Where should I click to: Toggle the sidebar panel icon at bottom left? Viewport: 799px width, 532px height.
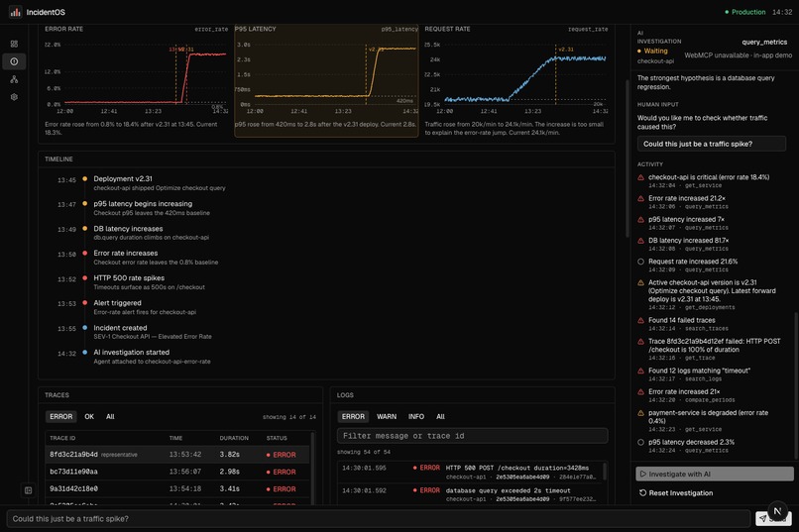[28, 490]
